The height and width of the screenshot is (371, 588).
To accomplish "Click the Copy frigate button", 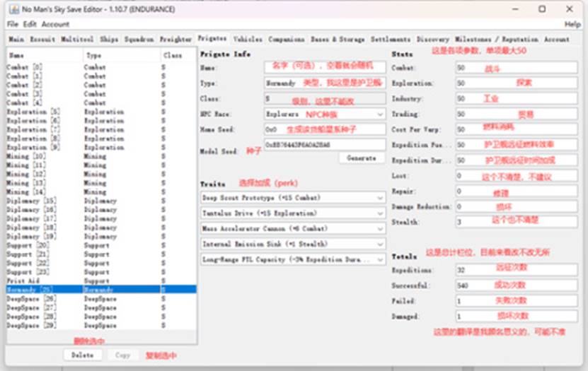I will click(x=122, y=355).
